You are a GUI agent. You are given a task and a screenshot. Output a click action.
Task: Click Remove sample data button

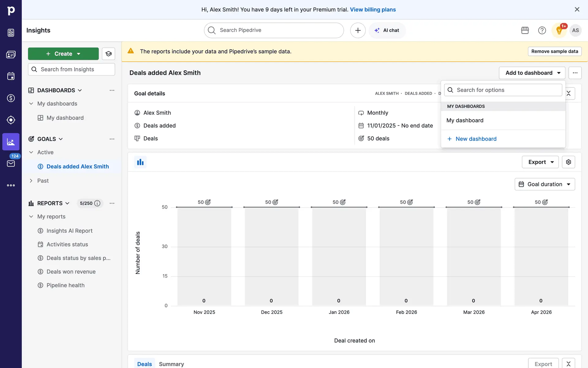[554, 51]
